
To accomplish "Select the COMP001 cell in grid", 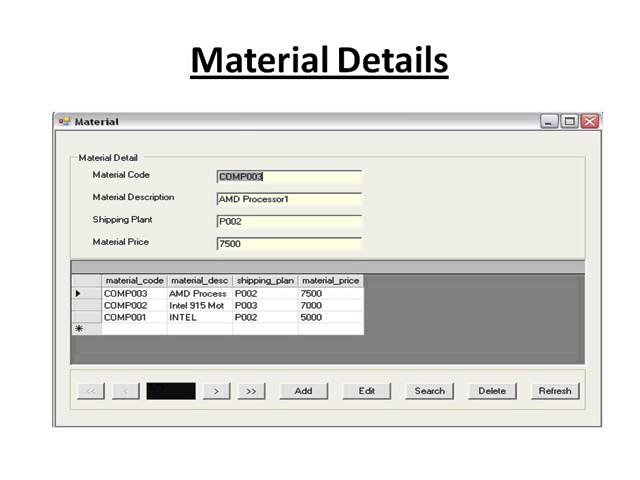I will [134, 317].
